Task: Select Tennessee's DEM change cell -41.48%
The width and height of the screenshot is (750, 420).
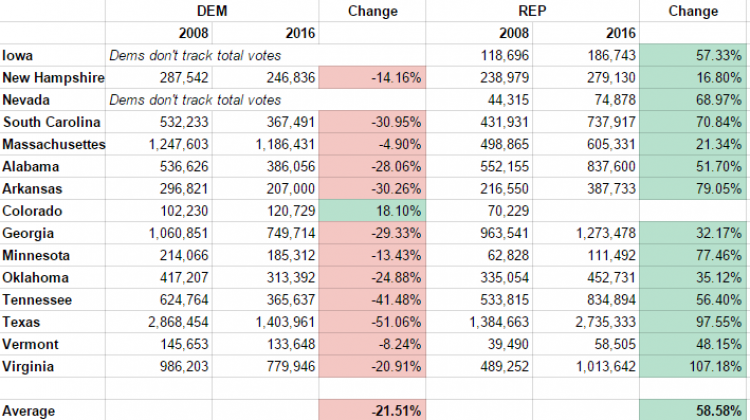Action: tap(372, 299)
